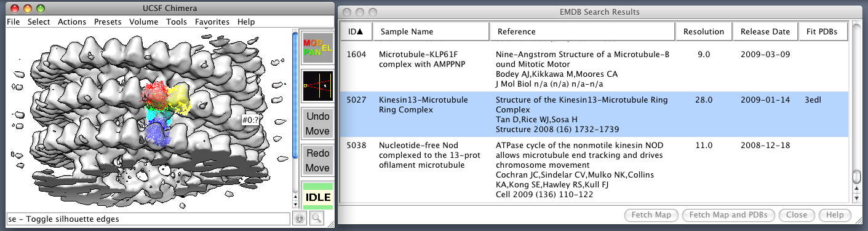Click the Undo Move button
This screenshot has width=868, height=231.
317,123
